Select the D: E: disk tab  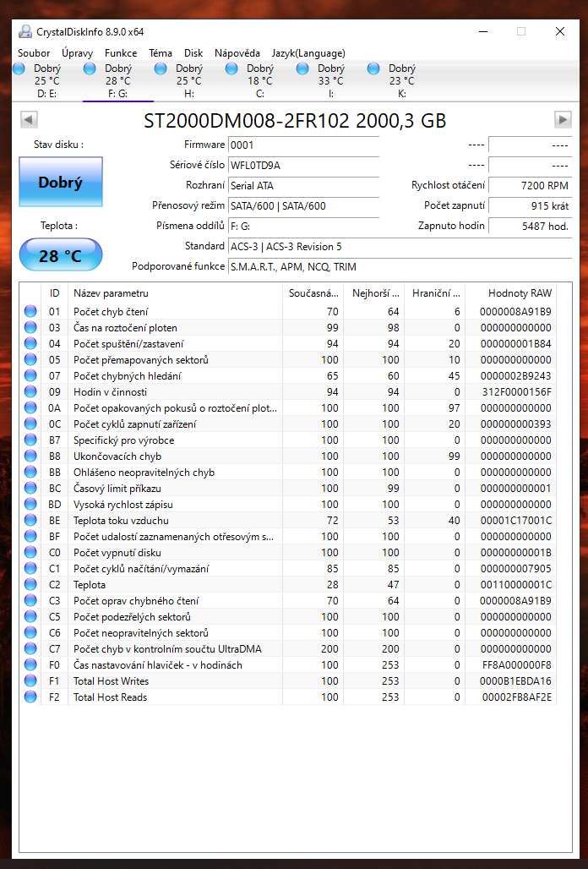pyautogui.click(x=47, y=81)
